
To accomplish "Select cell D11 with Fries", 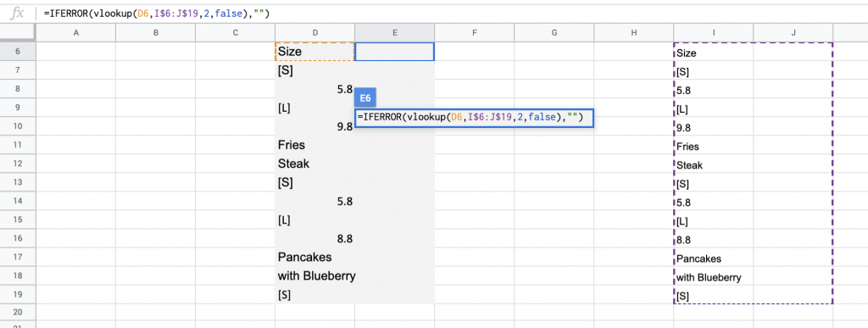I will [x=315, y=145].
